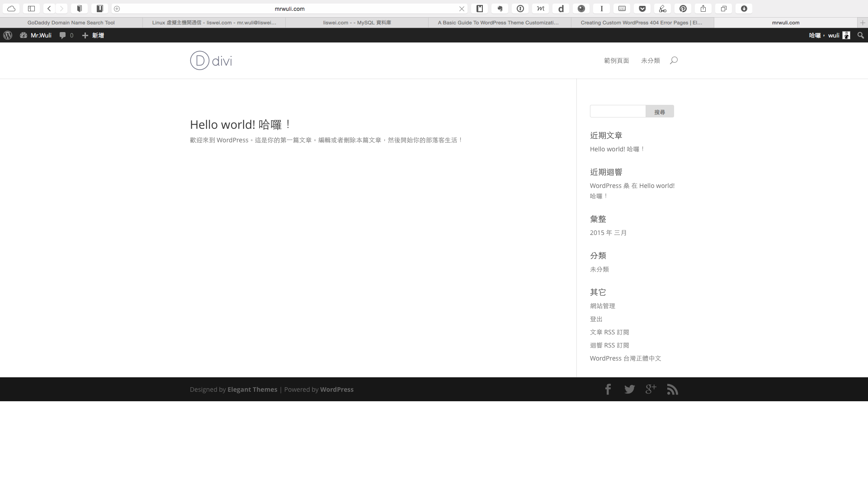Image resolution: width=868 pixels, height=488 pixels.
Task: Go back with the browser back arrow
Action: point(49,9)
